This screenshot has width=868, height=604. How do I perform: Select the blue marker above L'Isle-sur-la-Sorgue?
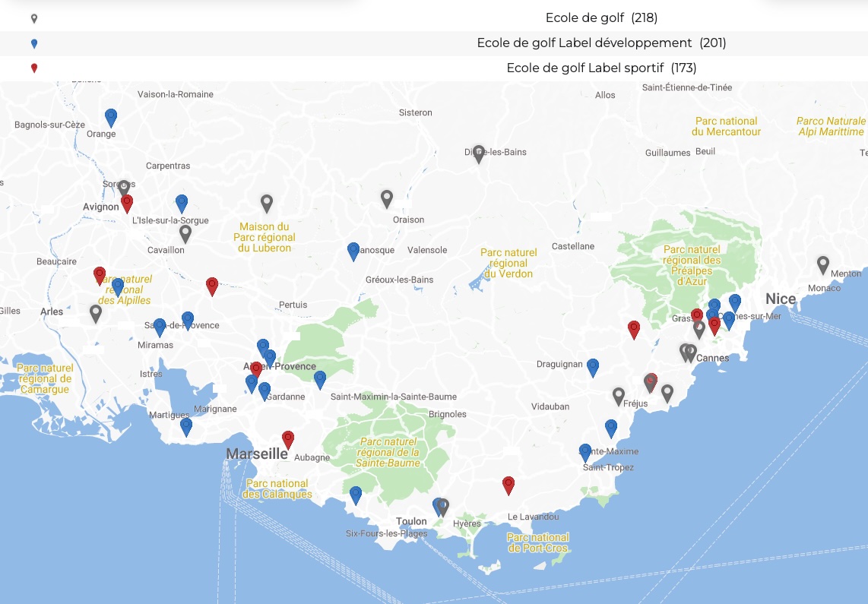182,203
